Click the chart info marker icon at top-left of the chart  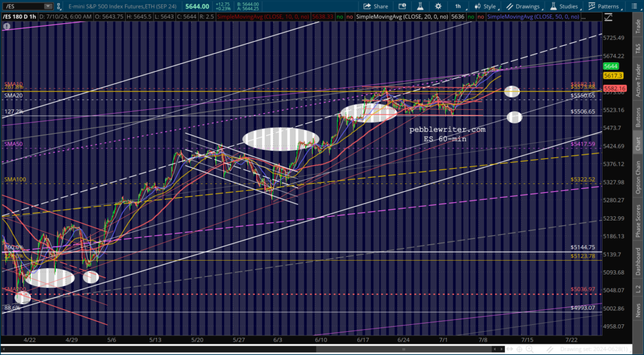click(x=6, y=26)
